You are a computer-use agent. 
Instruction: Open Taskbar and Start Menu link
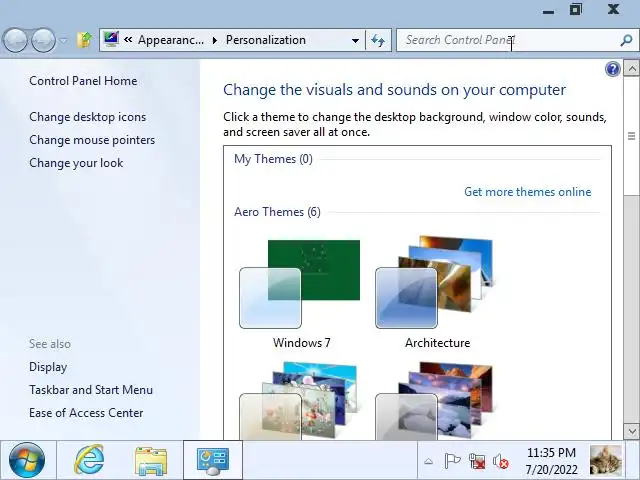[91, 390]
